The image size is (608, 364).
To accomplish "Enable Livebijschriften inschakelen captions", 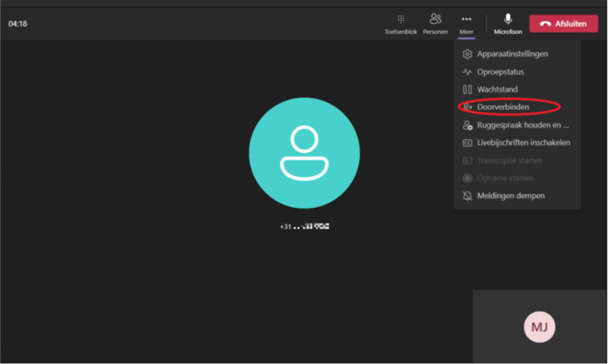I will [x=523, y=143].
